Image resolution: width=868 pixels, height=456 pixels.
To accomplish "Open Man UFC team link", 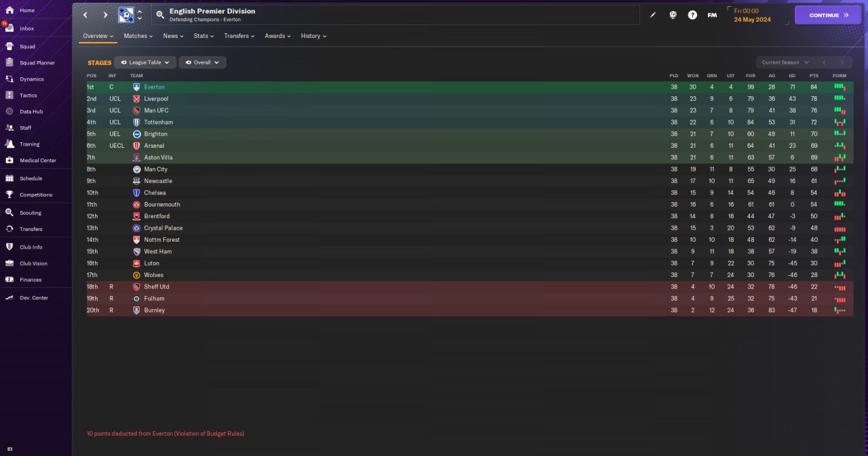I will tap(156, 110).
